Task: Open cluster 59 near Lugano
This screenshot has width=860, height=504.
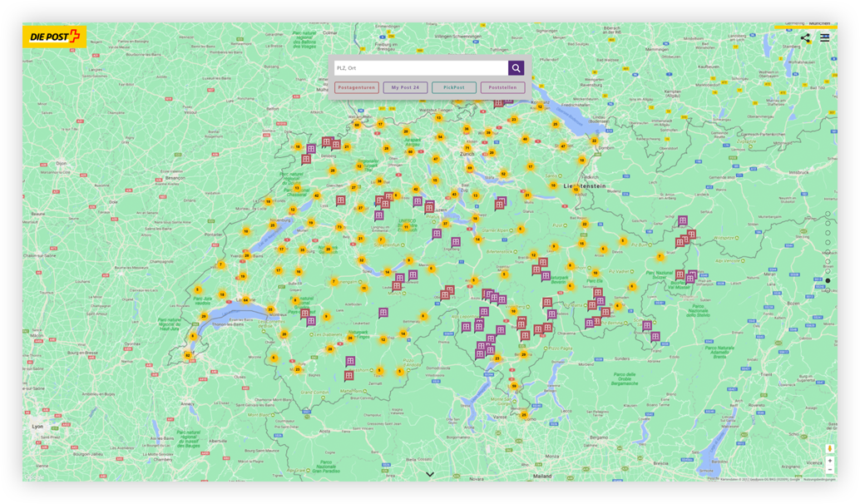Action: (x=514, y=386)
